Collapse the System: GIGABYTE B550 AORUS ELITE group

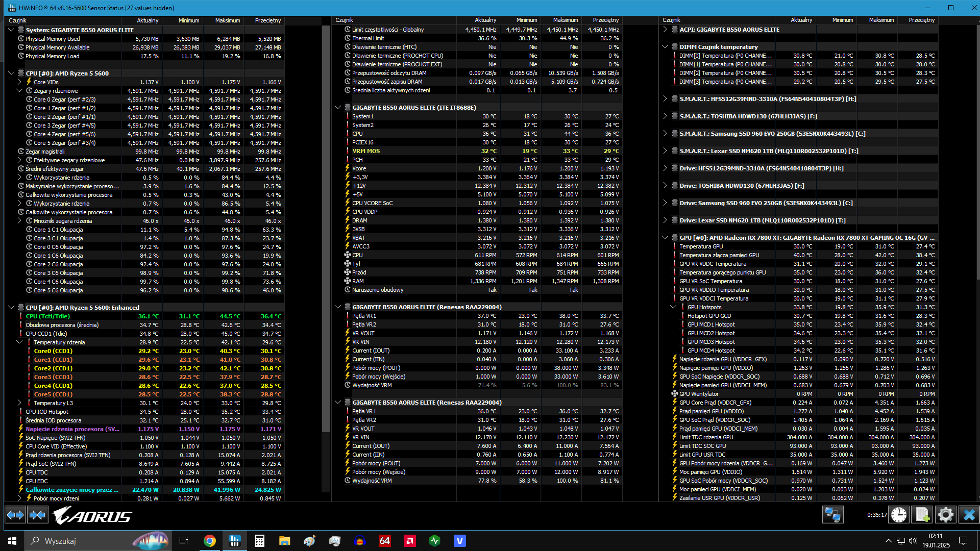click(x=11, y=30)
